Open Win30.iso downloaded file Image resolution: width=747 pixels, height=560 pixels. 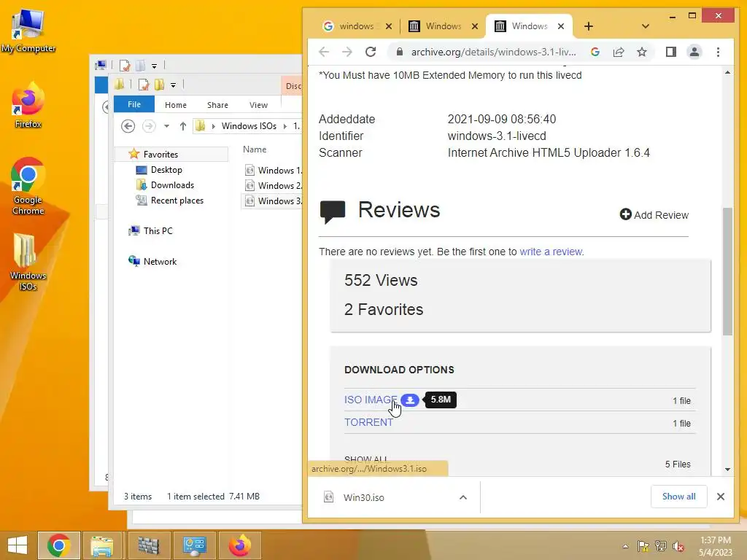(363, 497)
